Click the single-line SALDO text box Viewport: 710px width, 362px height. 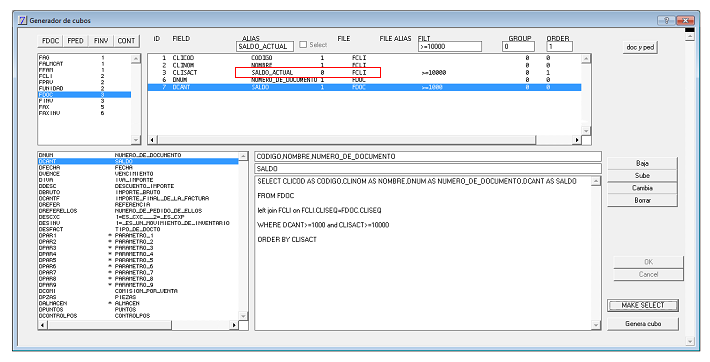click(x=428, y=169)
